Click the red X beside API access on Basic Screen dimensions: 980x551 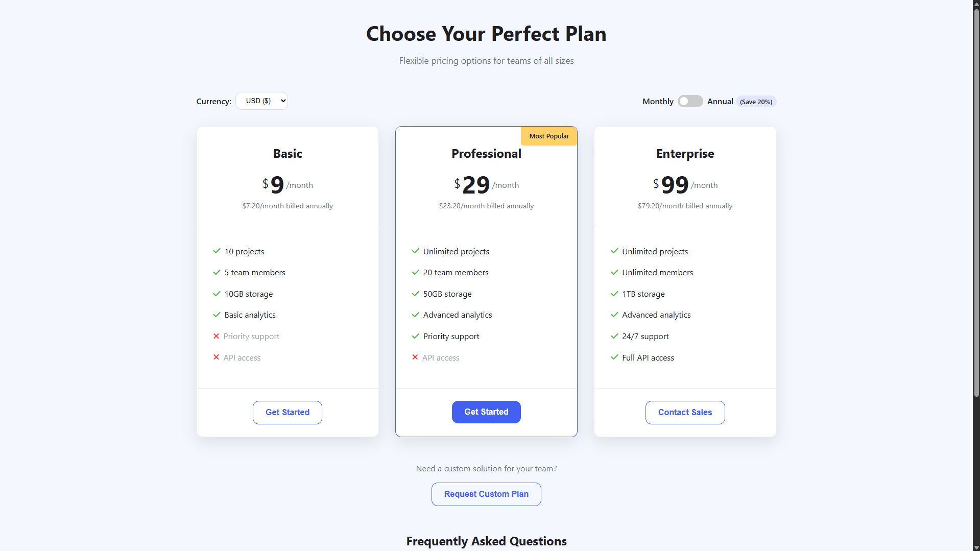click(x=216, y=357)
